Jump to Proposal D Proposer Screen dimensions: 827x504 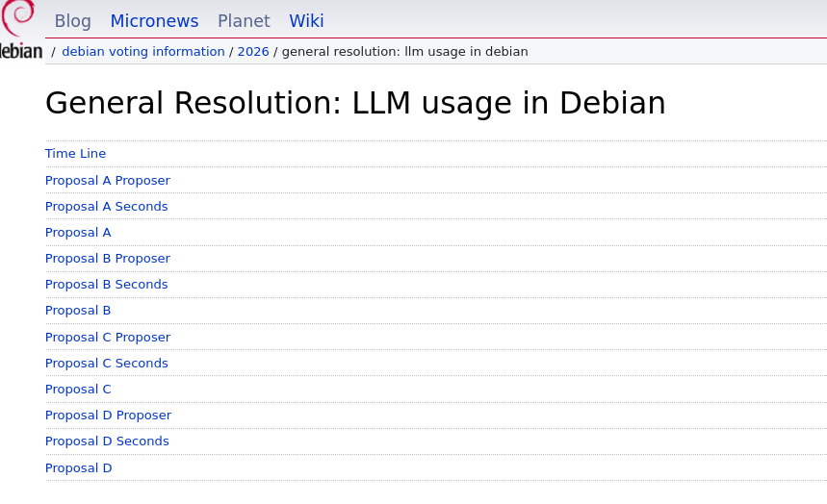[108, 415]
